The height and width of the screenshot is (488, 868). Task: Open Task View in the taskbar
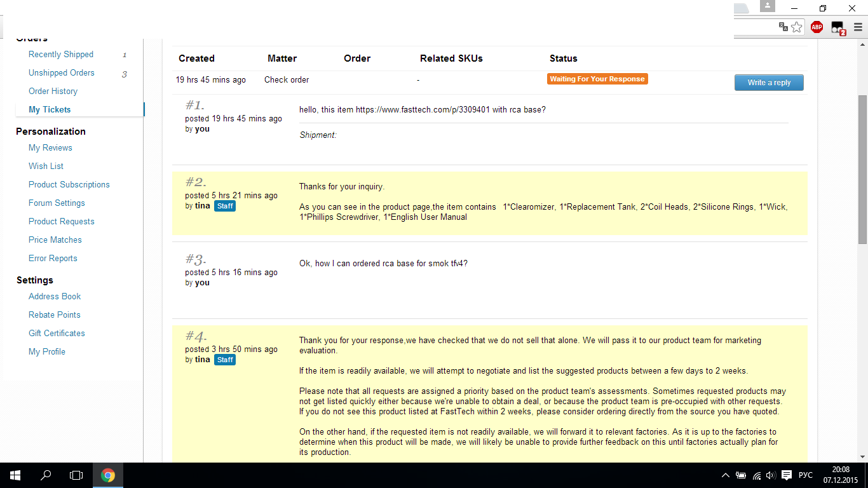coord(76,475)
